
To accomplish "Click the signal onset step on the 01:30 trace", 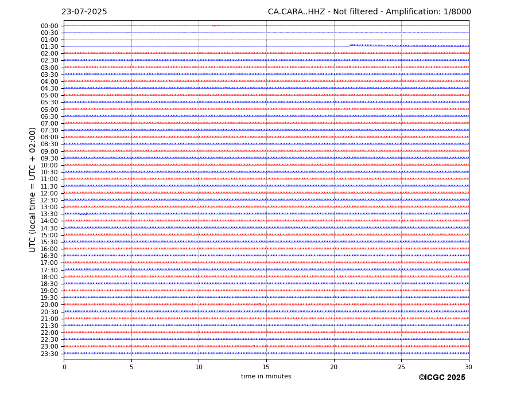I will point(350,45).
